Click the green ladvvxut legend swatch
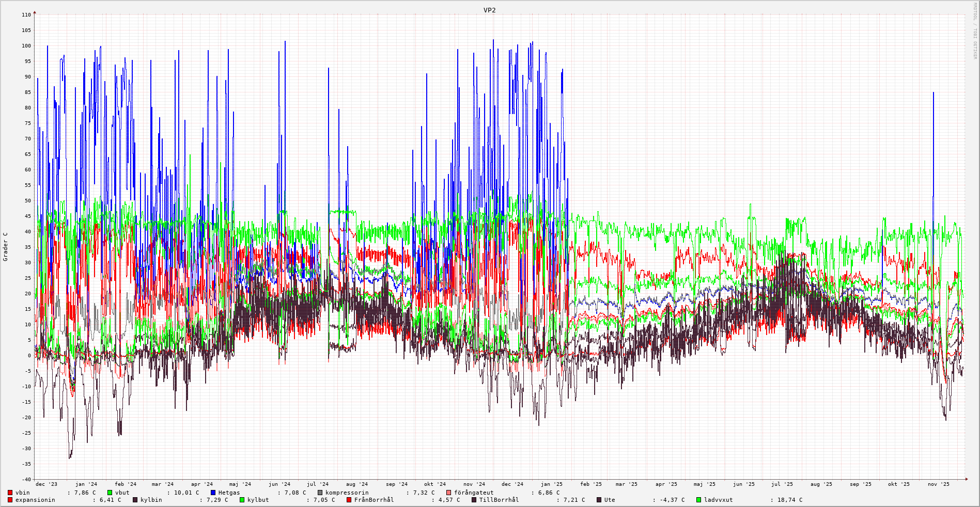Viewport: 980px width, 507px height. 699,500
